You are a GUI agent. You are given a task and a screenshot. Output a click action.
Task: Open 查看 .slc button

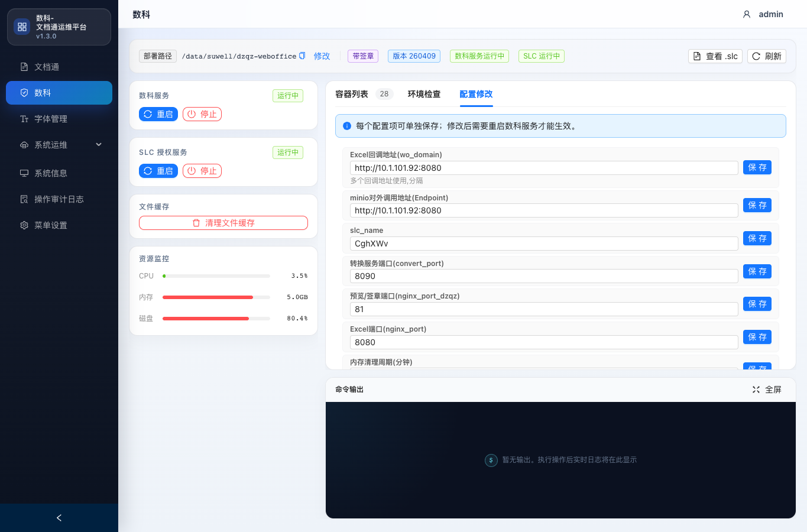[715, 56]
